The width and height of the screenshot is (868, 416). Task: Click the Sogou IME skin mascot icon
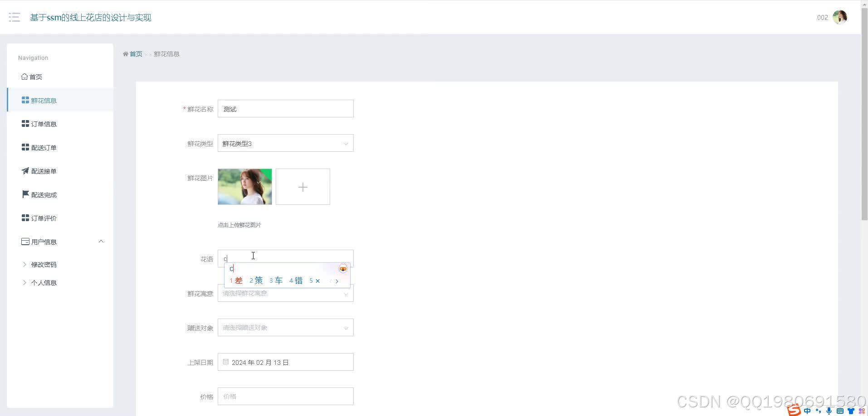click(x=343, y=269)
